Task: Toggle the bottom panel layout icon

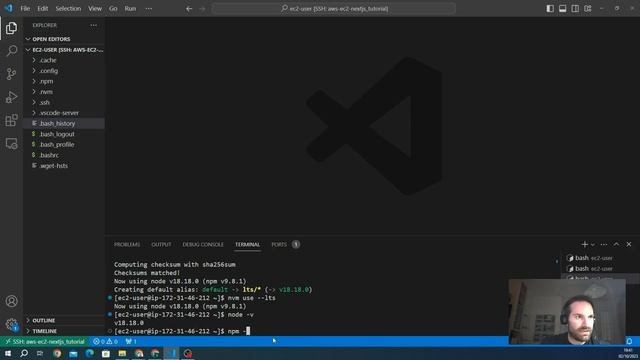Action: click(x=562, y=9)
